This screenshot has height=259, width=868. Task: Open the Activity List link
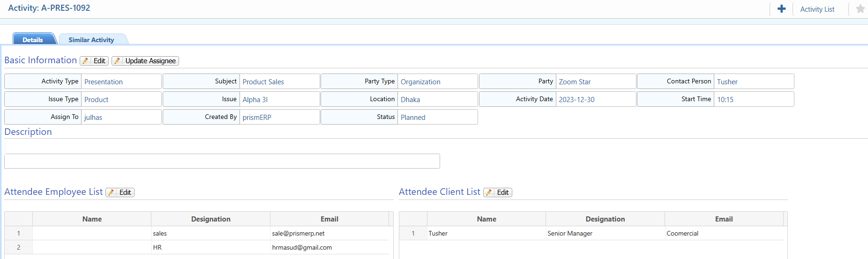[x=817, y=9]
